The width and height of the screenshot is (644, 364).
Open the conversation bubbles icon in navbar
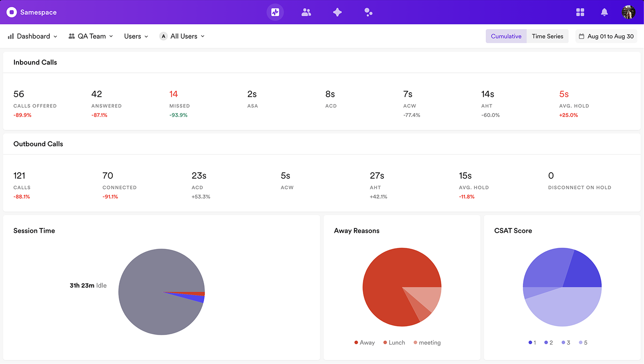coord(368,12)
